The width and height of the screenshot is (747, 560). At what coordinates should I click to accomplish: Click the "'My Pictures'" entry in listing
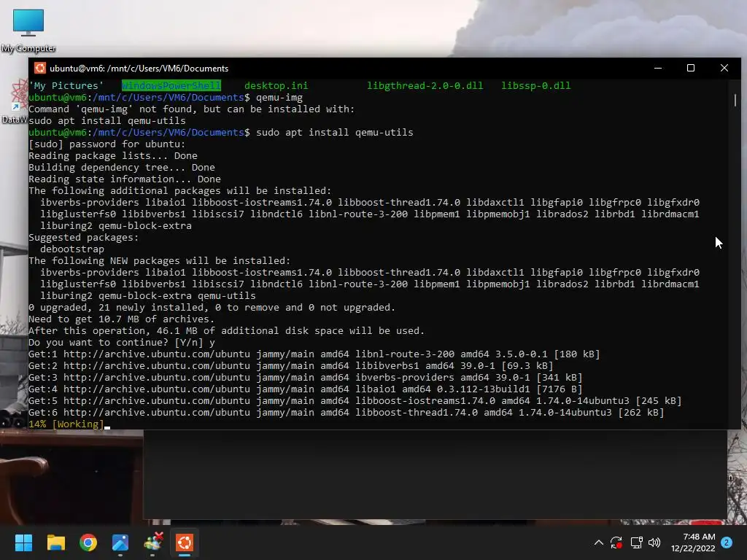(66, 86)
